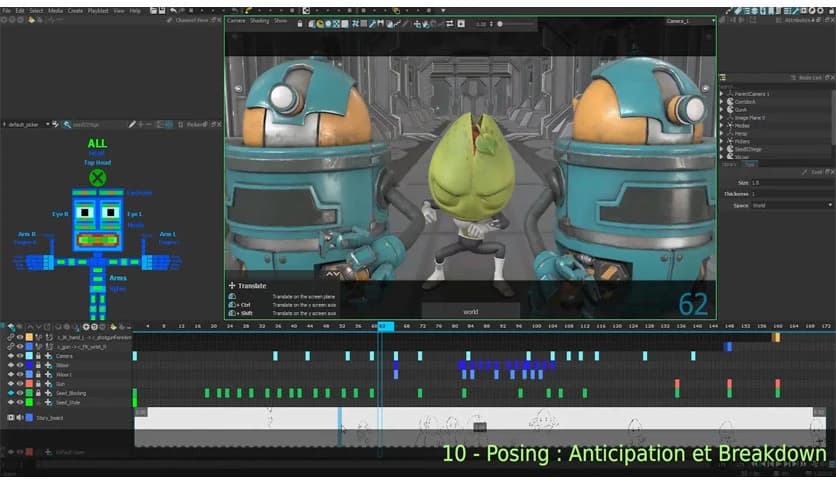Viewport: 836px width, 484px height.
Task: Open the Create menu
Action: pos(75,11)
